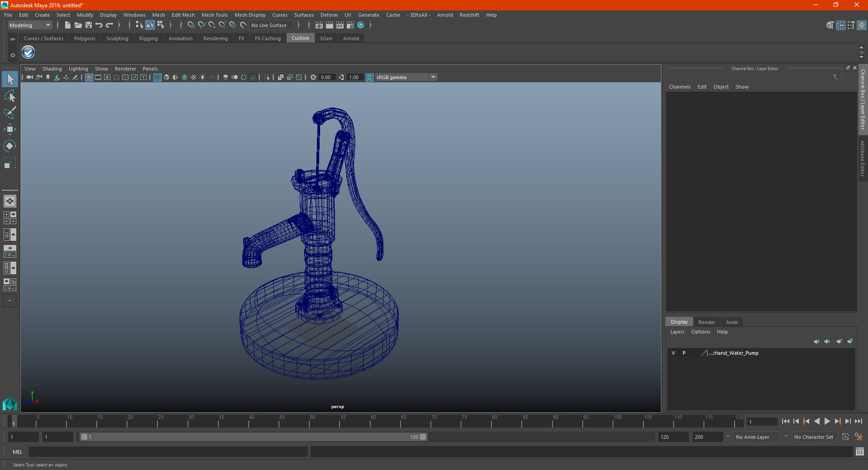Viewport: 868px width, 470px height.
Task: Open Render Settings clapperboard gear icon
Action: 350,25
